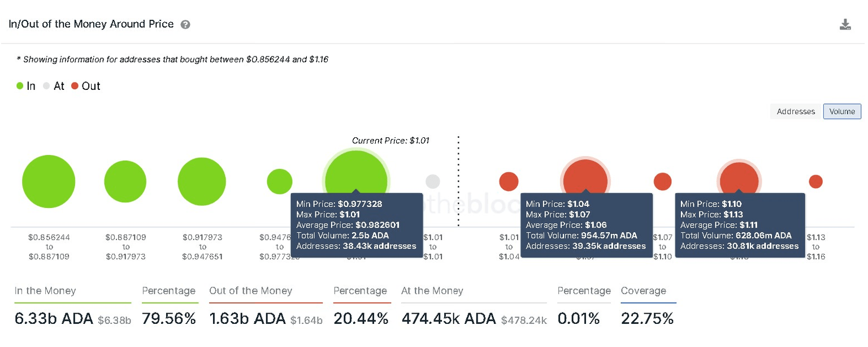
Task: Open the download chart icon
Action: pyautogui.click(x=845, y=24)
